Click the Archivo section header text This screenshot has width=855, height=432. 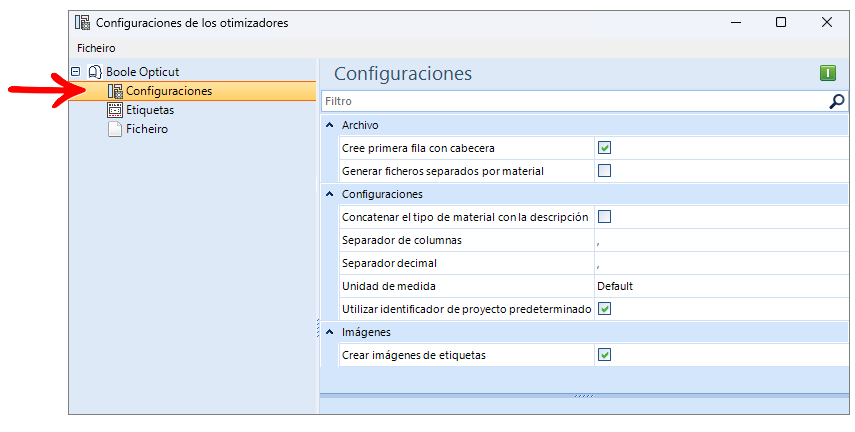tap(360, 125)
